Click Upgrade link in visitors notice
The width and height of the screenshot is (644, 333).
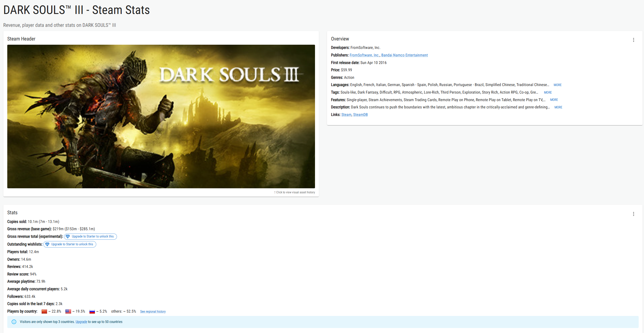pos(81,322)
